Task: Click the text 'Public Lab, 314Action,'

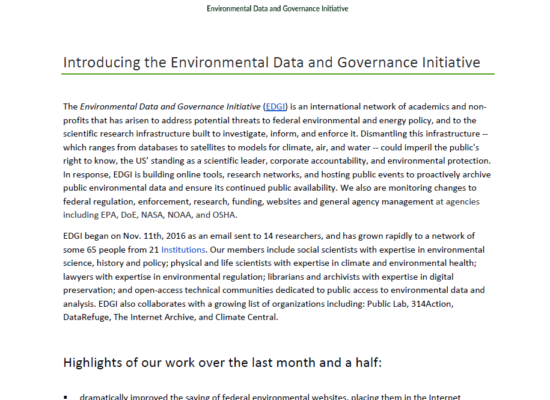Action: pyautogui.click(x=410, y=304)
